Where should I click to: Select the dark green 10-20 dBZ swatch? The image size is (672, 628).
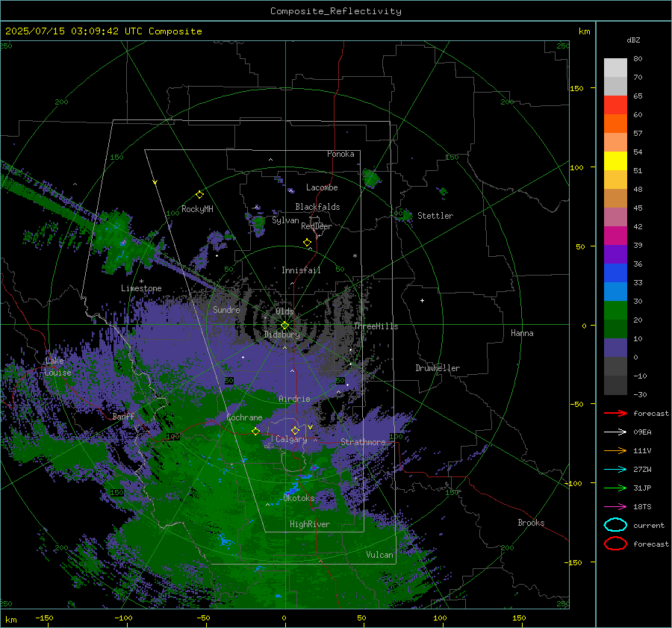(x=615, y=329)
